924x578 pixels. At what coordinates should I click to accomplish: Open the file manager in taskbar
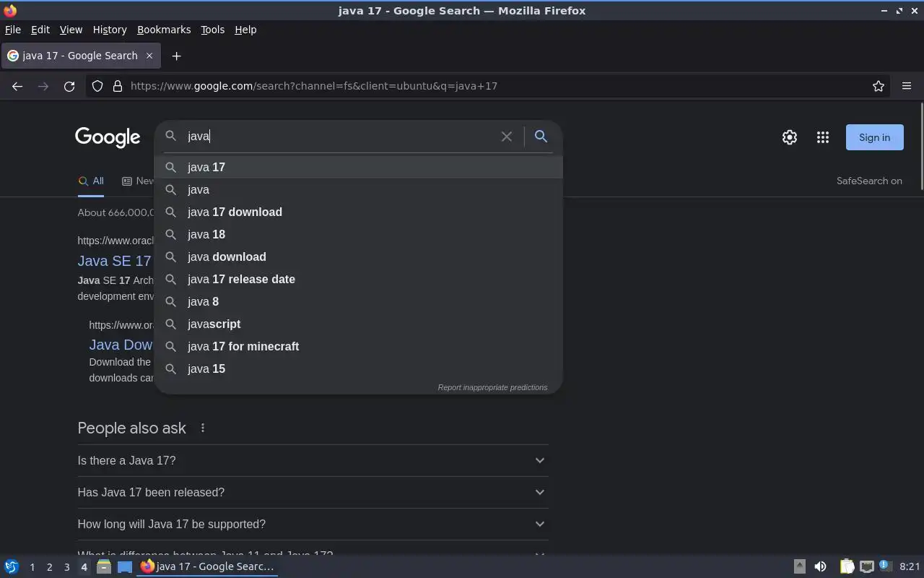(103, 566)
